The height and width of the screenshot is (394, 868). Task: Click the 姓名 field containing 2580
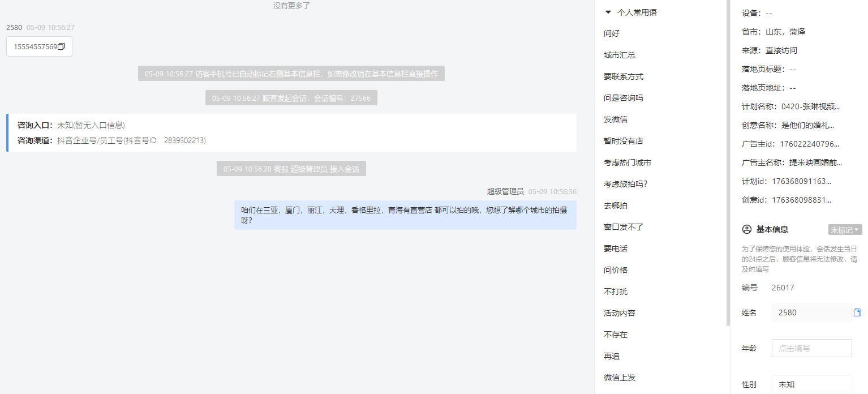[x=811, y=312]
